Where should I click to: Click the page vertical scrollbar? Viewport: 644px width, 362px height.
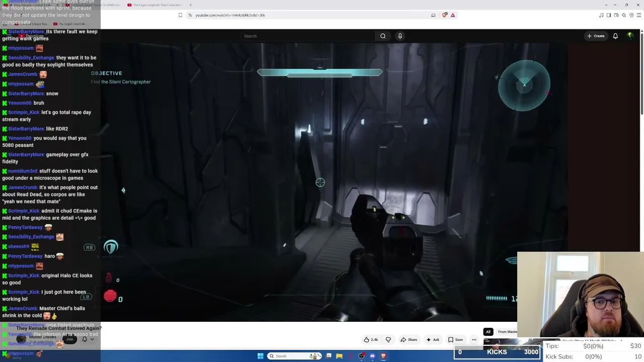[642, 73]
